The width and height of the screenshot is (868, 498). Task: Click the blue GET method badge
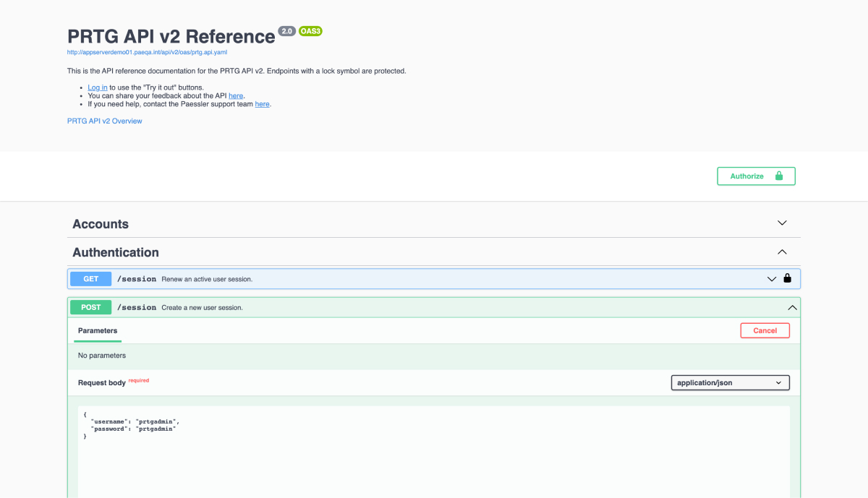click(x=90, y=279)
